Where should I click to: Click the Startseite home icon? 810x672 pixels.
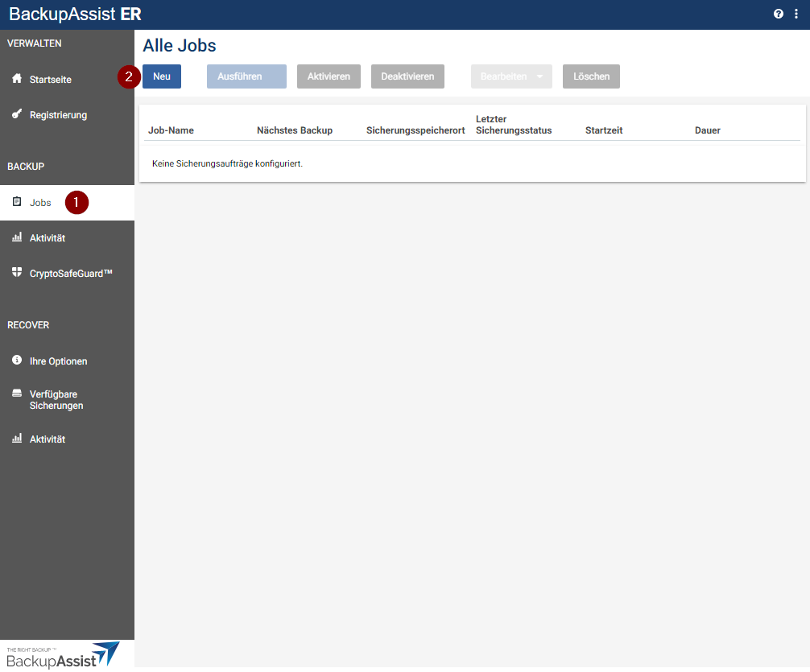[17, 79]
